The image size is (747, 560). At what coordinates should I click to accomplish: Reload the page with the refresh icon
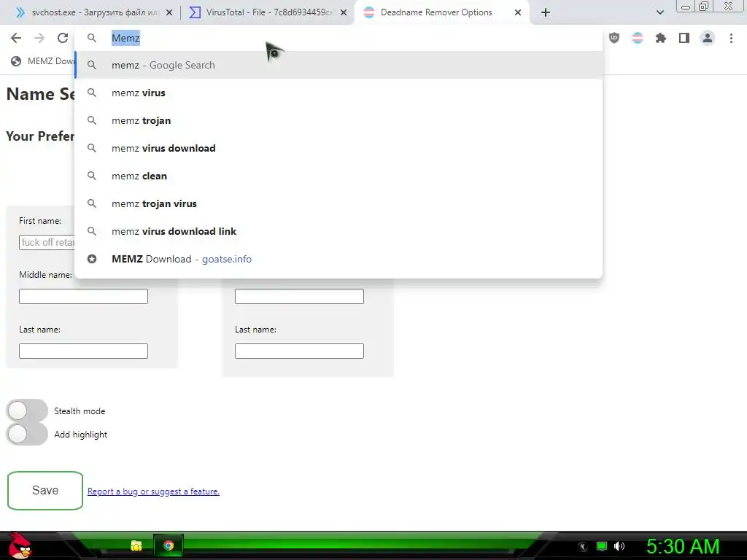click(63, 38)
